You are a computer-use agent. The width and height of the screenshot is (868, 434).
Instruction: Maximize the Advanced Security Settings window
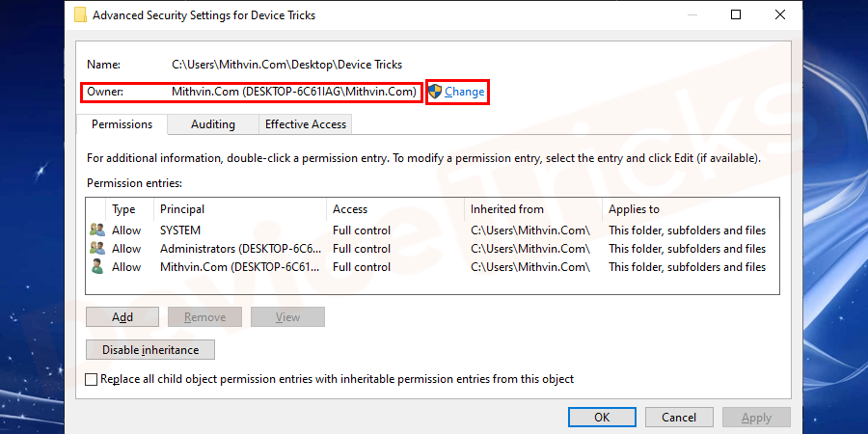point(736,14)
